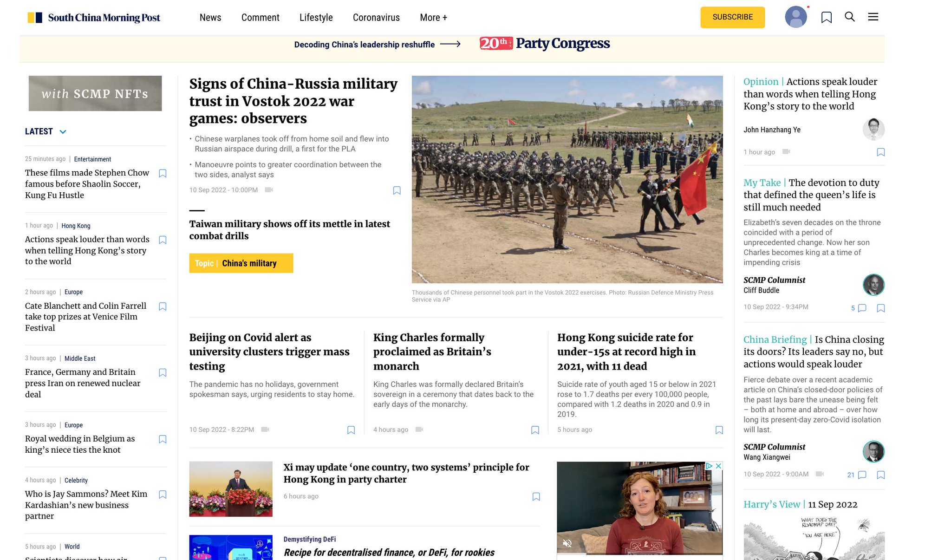Click video icon beside Opinion 1 hour ago
951x560 pixels.
[786, 151]
